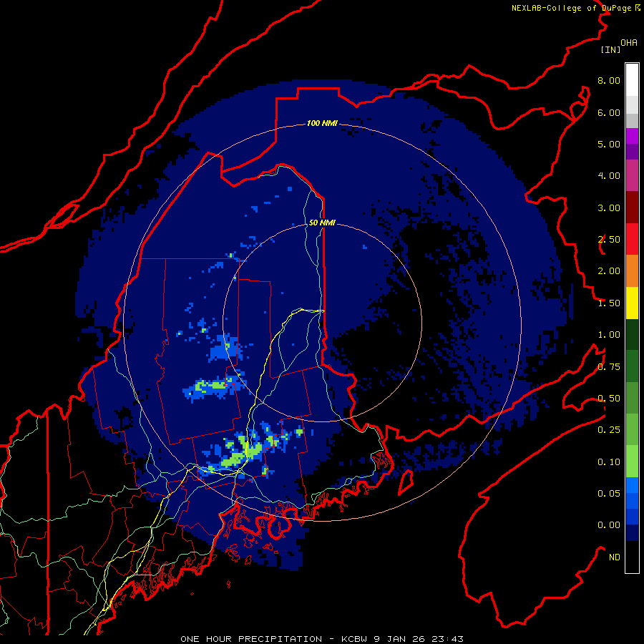Click the 2.50 legend value
The image size is (644, 644).
click(609, 240)
